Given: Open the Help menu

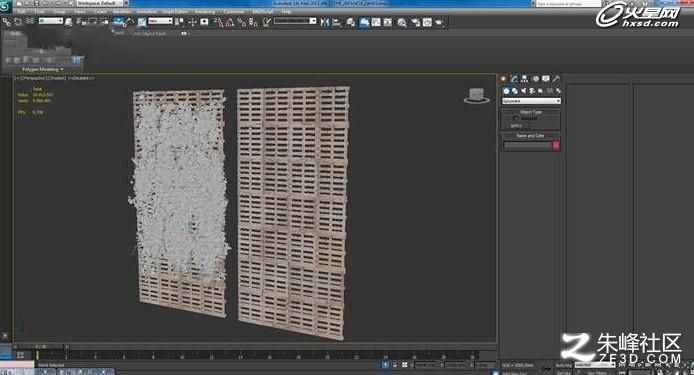Looking at the screenshot, I should coord(286,12).
